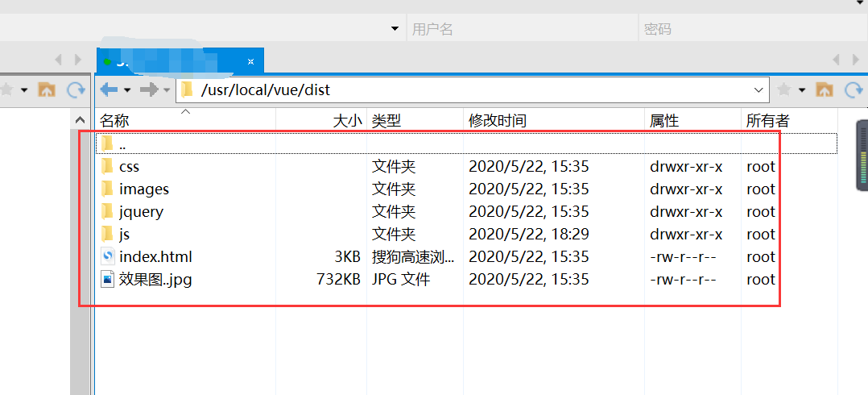Focus the 用户名 username field
Image resolution: width=868 pixels, height=395 pixels.
click(523, 29)
